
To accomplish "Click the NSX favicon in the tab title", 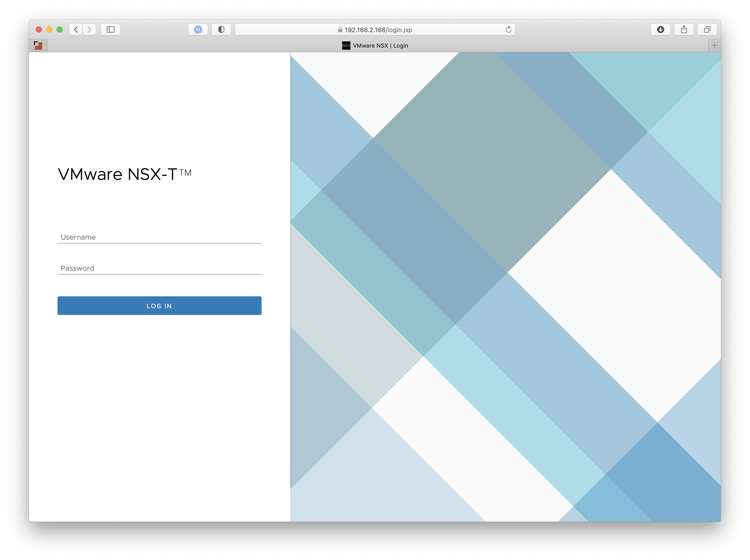I will point(346,45).
